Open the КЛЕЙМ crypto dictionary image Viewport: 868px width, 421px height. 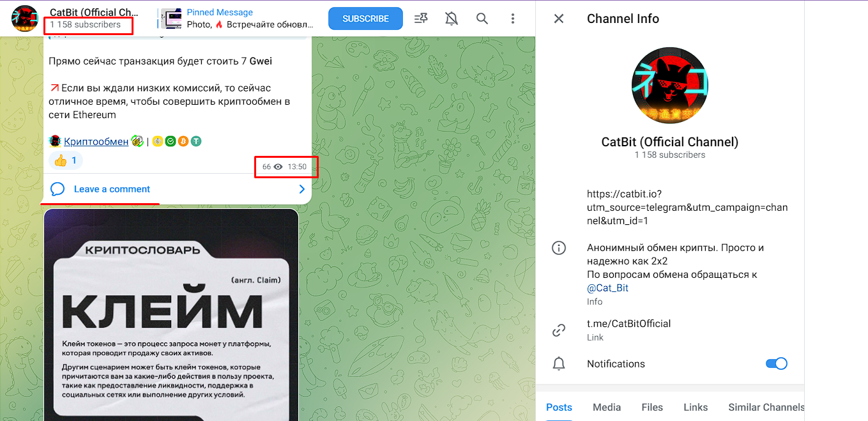click(171, 315)
